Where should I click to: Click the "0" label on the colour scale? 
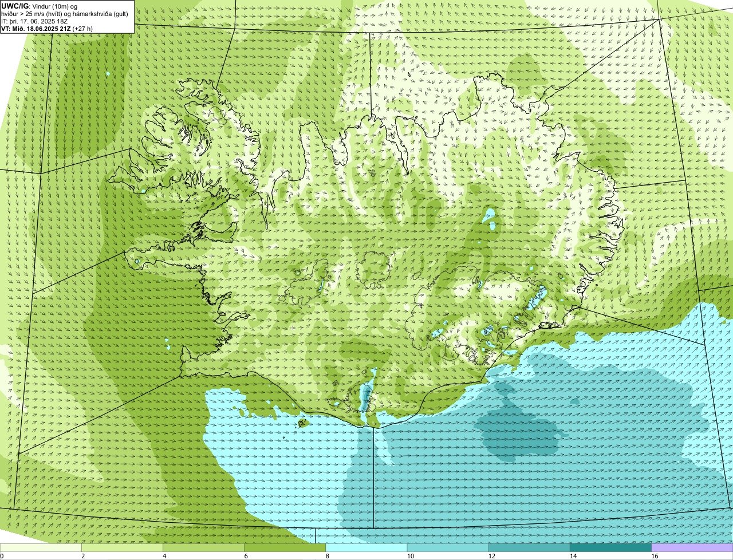[x=2, y=556]
